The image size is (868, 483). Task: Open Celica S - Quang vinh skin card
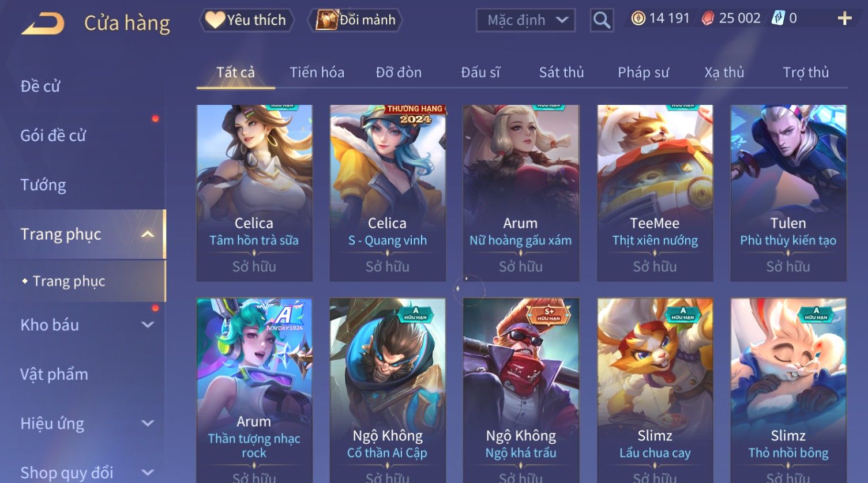click(x=388, y=193)
